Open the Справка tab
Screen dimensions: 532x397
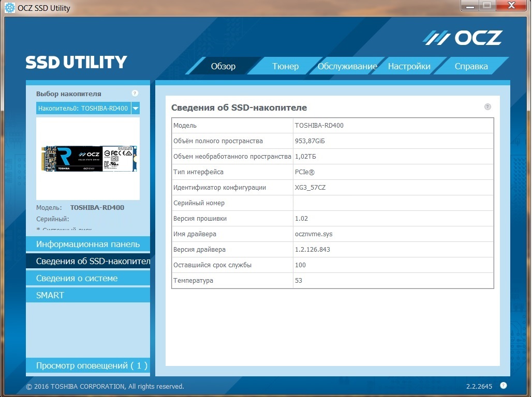(471, 66)
